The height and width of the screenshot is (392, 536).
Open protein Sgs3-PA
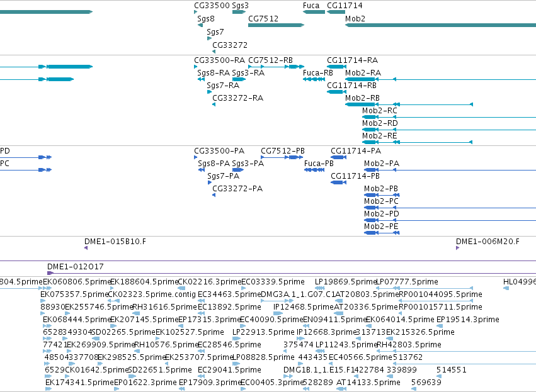pyautogui.click(x=248, y=164)
